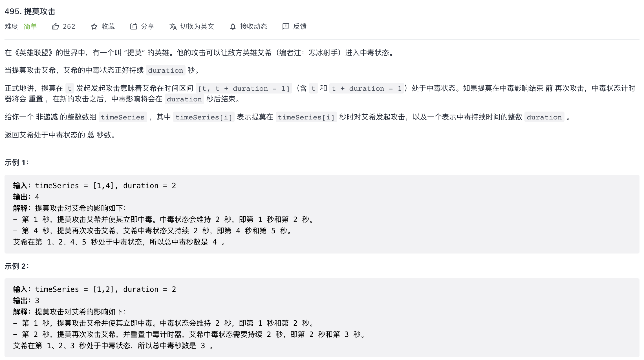Click the 252 likes count
This screenshot has width=644, height=360.
(69, 26)
